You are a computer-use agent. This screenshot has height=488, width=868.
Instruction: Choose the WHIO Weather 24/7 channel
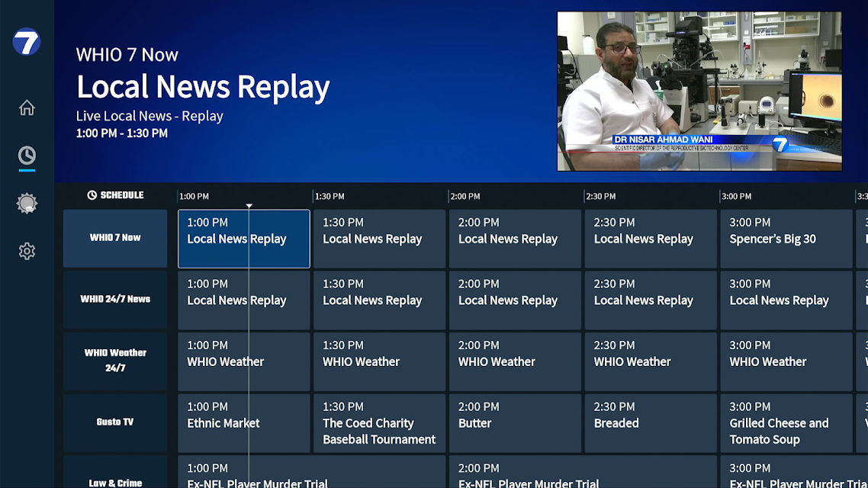point(115,361)
